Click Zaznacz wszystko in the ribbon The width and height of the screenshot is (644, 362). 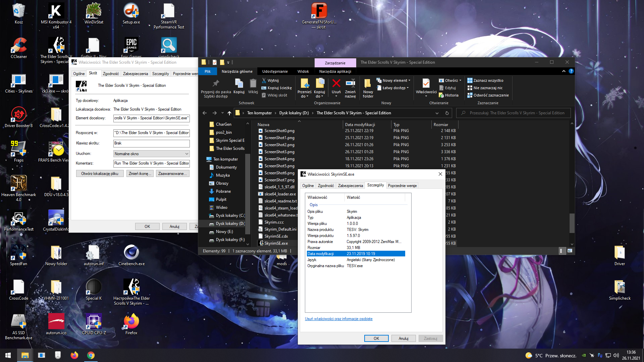(x=485, y=80)
